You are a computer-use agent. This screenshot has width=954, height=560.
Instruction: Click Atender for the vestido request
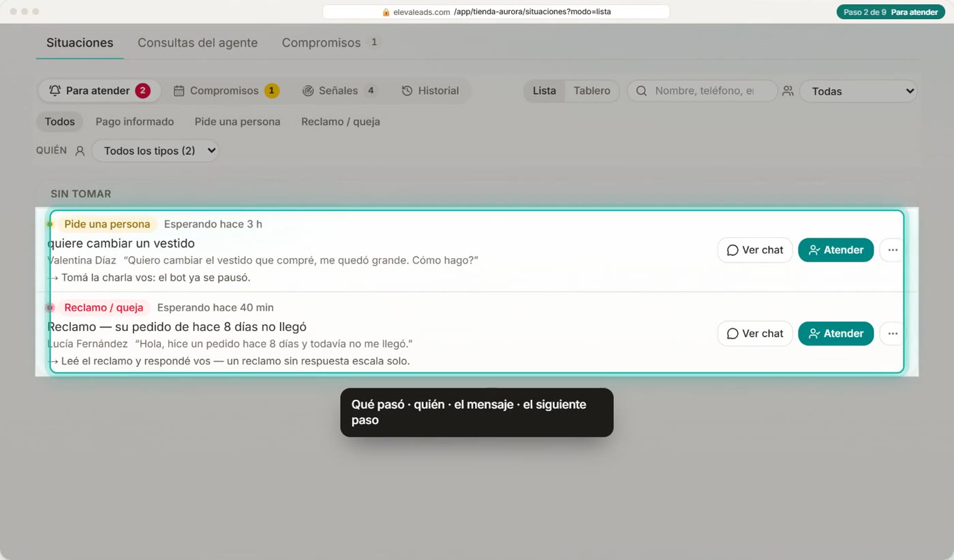pyautogui.click(x=835, y=250)
